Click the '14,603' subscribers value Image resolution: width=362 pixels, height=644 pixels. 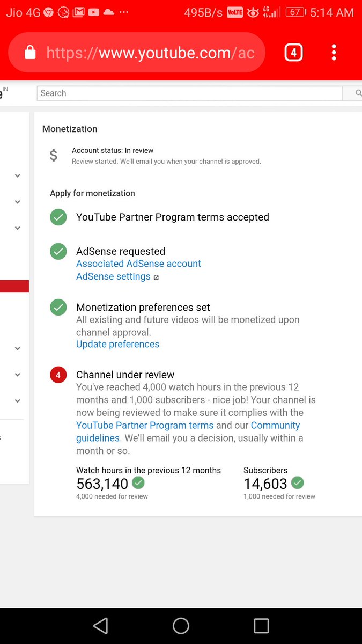click(x=265, y=484)
